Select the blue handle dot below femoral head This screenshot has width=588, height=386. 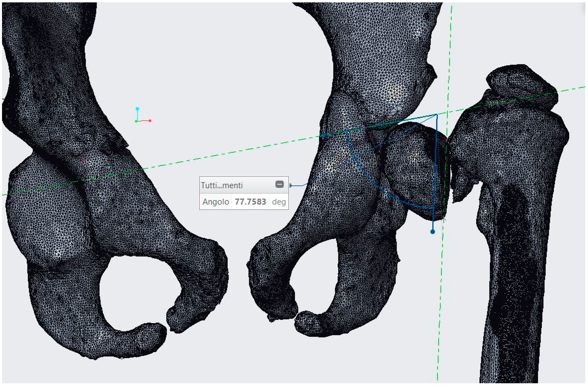point(432,232)
